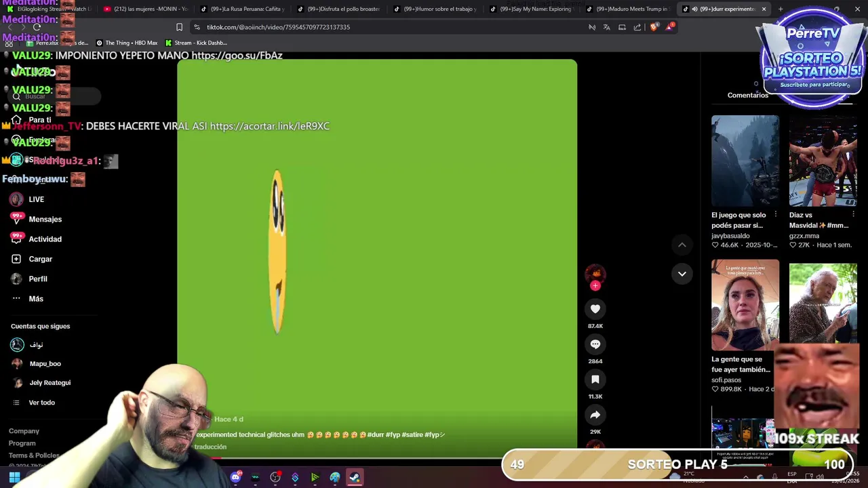Bookmark page icon beside address bar
This screenshot has height=488, width=868.
tap(179, 27)
